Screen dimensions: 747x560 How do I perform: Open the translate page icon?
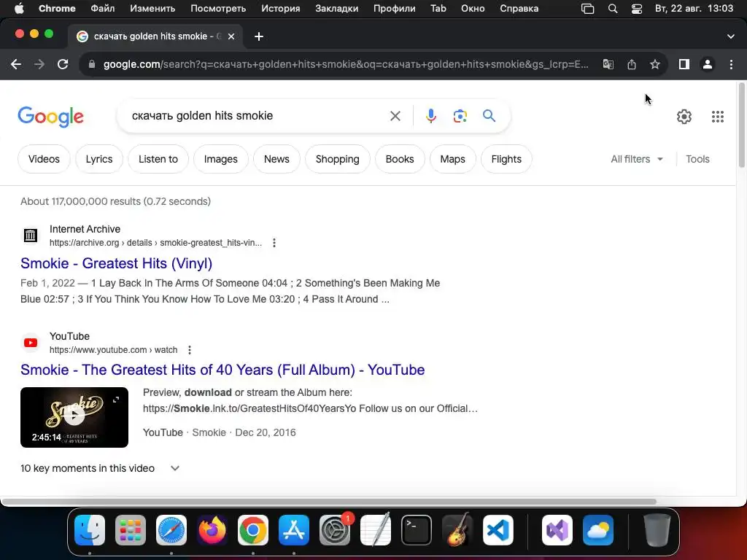(608, 64)
